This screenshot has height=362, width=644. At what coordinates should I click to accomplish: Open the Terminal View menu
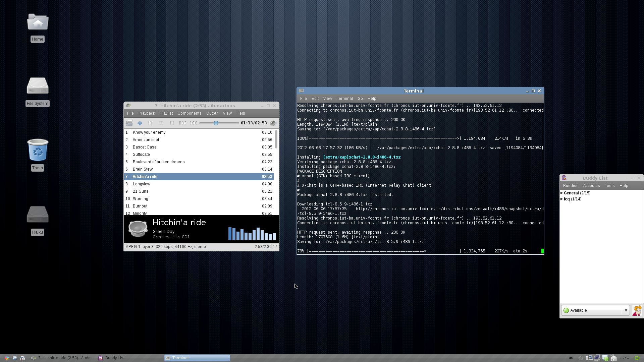click(x=327, y=99)
